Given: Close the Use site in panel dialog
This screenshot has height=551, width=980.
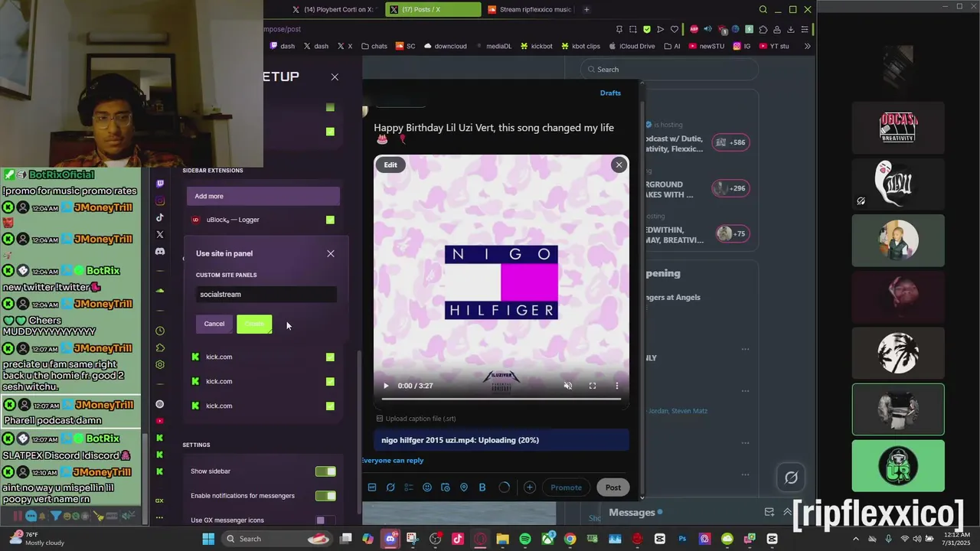Looking at the screenshot, I should (x=331, y=253).
